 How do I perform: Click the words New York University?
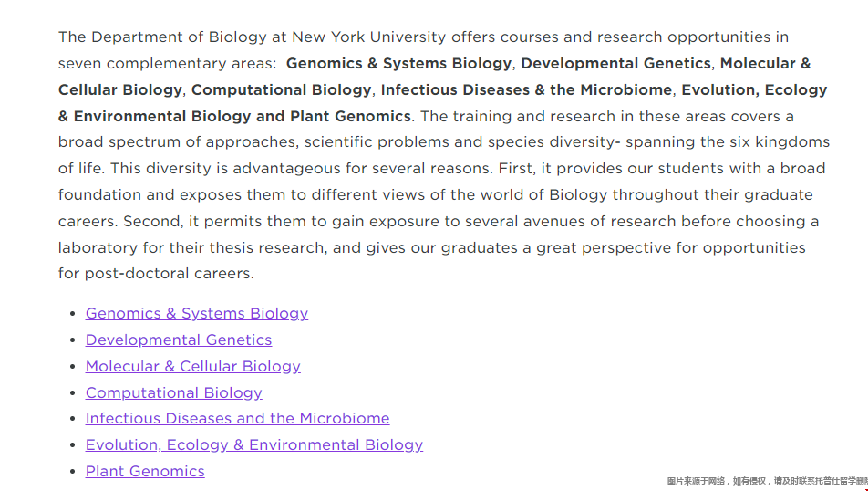point(368,37)
